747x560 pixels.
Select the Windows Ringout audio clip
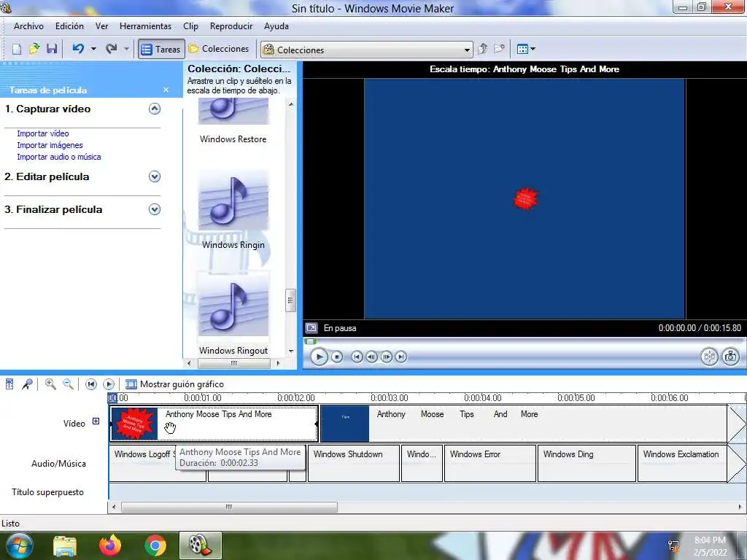(x=233, y=314)
